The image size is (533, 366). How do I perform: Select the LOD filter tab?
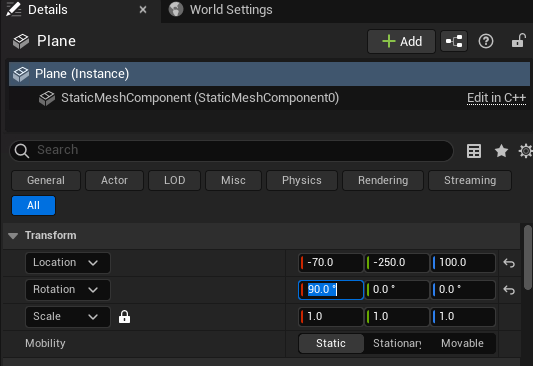click(174, 180)
